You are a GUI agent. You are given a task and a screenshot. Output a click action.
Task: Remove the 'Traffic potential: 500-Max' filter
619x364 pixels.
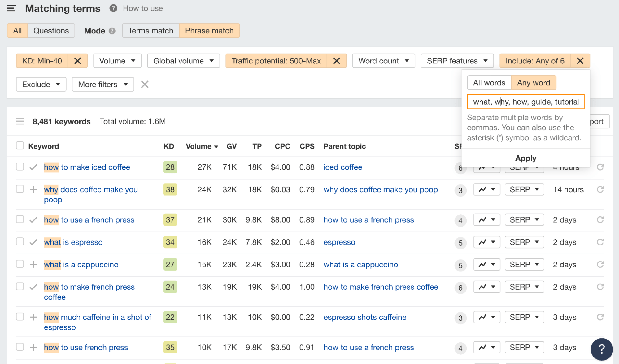click(x=337, y=61)
